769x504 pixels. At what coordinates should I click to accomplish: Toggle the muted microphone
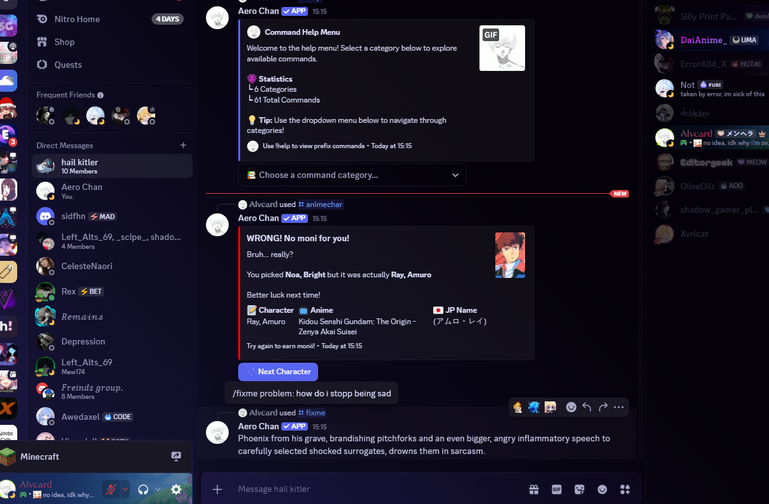112,489
